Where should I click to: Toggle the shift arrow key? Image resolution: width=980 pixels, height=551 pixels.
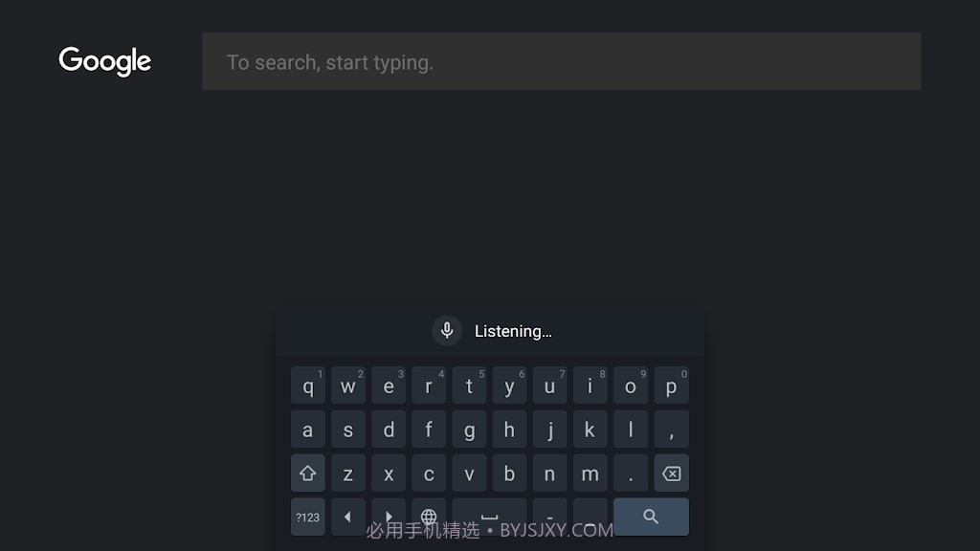pyautogui.click(x=307, y=473)
